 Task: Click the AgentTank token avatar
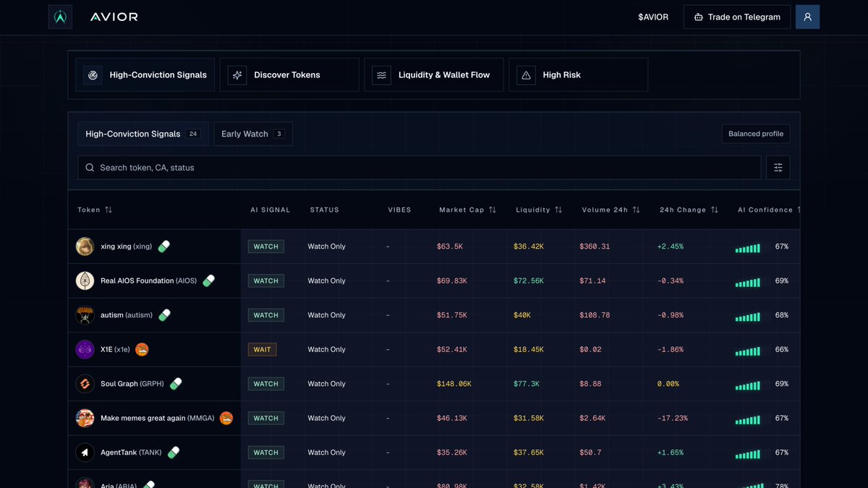coord(85,453)
